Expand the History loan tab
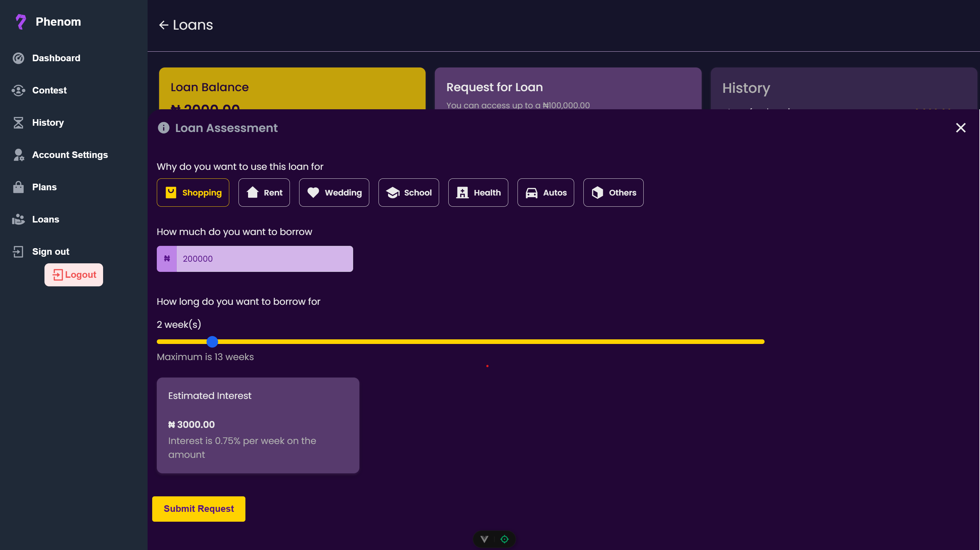 tap(844, 88)
